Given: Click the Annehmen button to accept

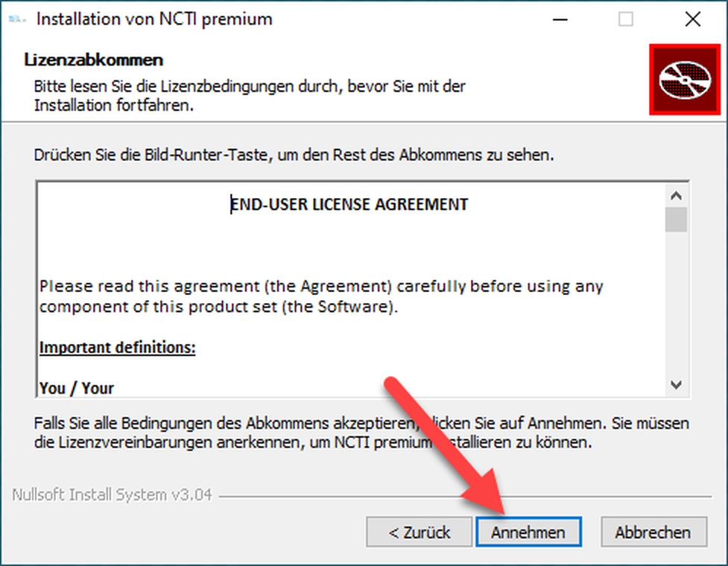Looking at the screenshot, I should pyautogui.click(x=528, y=532).
